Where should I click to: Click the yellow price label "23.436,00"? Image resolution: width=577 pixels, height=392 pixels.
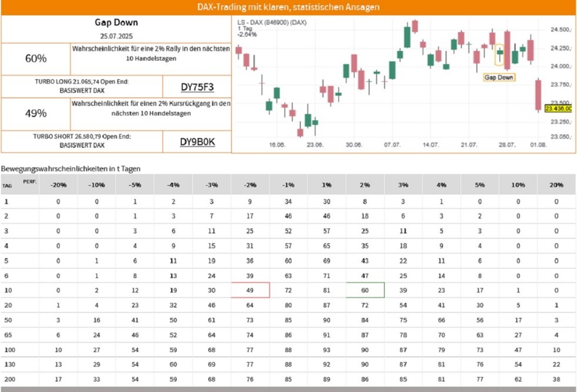[x=558, y=109]
